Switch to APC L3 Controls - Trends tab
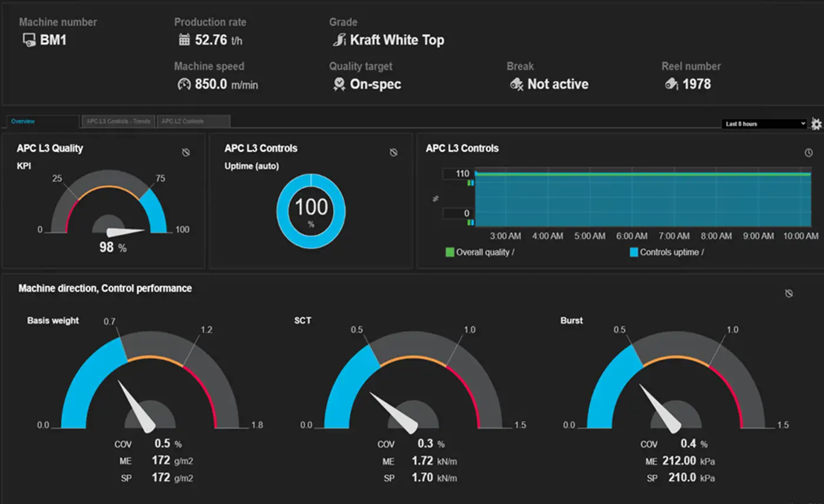Screen dimensions: 824x504 coord(119,122)
